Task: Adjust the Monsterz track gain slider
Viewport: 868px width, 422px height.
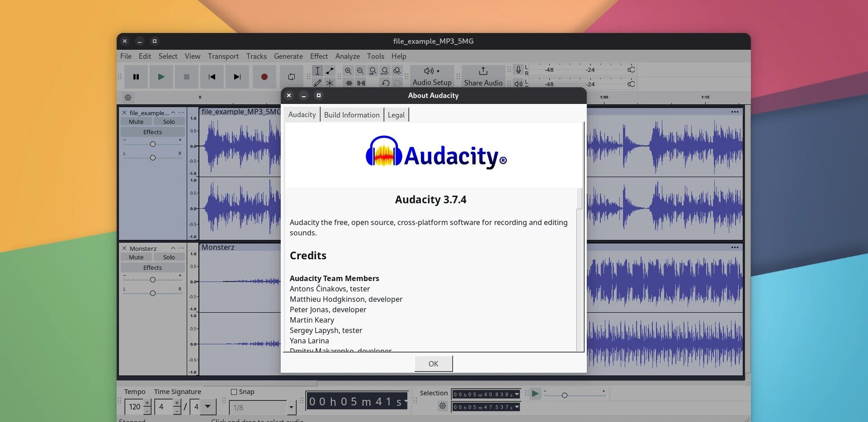Action: [x=152, y=279]
